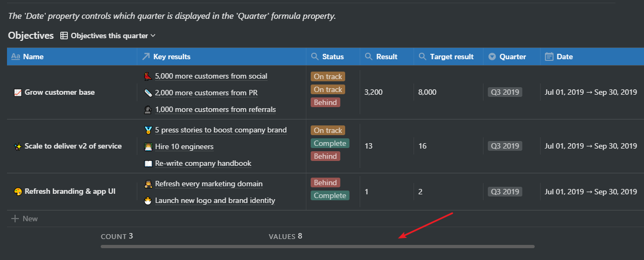Click the plus icon to add new row

(15, 219)
